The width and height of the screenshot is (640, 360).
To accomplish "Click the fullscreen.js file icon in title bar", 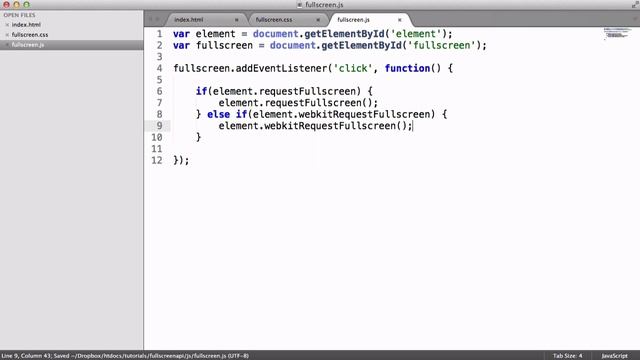I will 300,5.
